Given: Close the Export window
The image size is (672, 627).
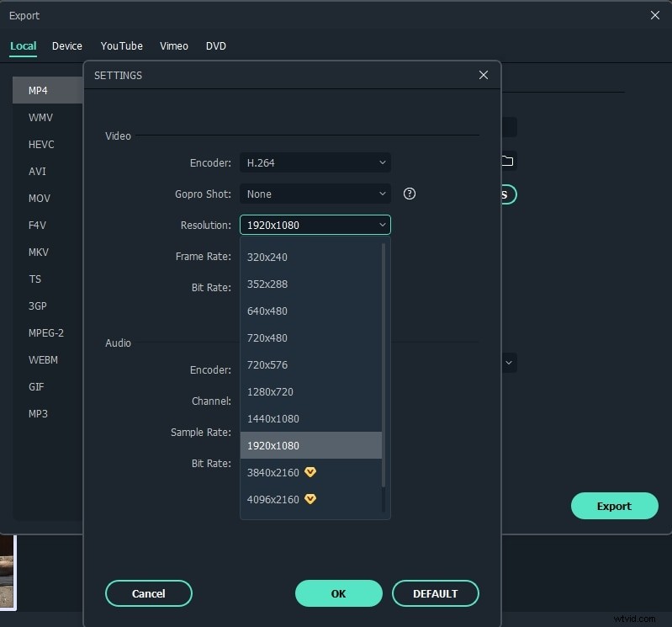Looking at the screenshot, I should click(655, 15).
